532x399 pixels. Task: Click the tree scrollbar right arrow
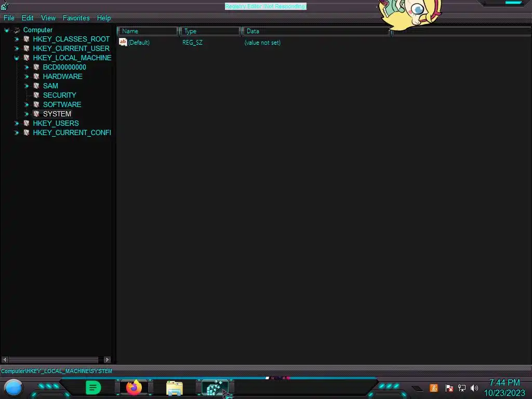107,360
